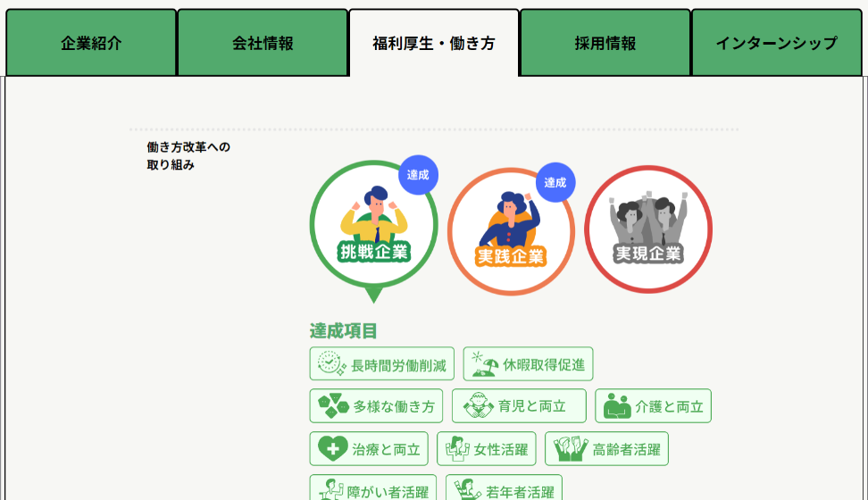Select the 実践企業 orange circle badge
The height and width of the screenshot is (500, 868).
coord(511,231)
